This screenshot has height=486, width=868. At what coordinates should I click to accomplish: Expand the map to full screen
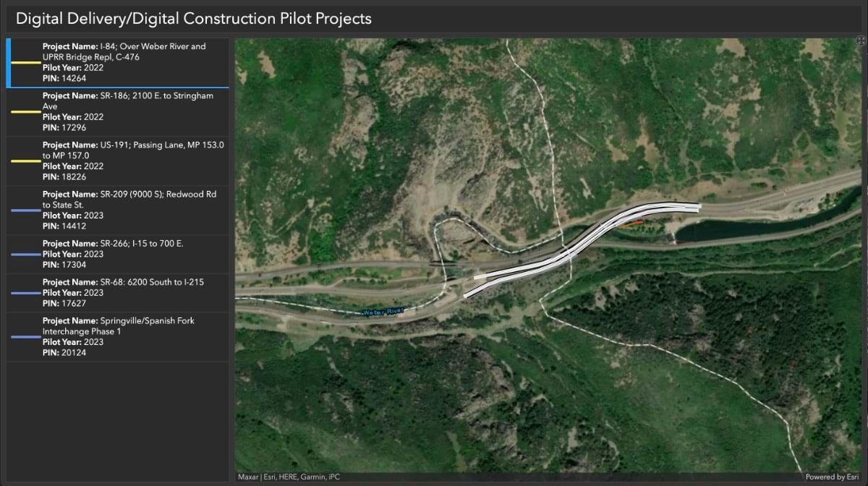click(860, 42)
